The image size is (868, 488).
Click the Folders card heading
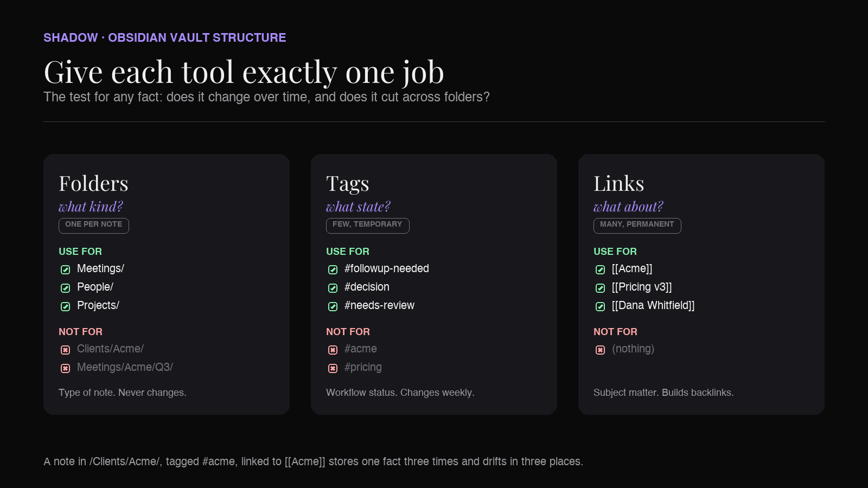[94, 183]
